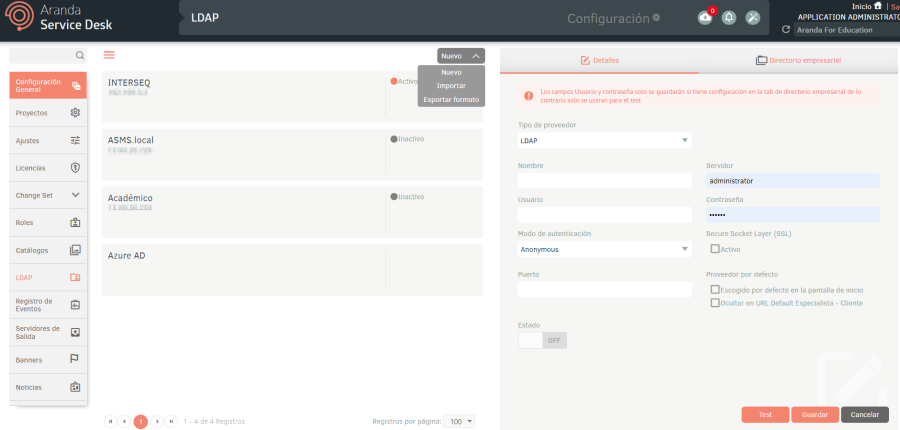This screenshot has width=900, height=430.
Task: Switch to the Detalles tab
Action: point(599,60)
